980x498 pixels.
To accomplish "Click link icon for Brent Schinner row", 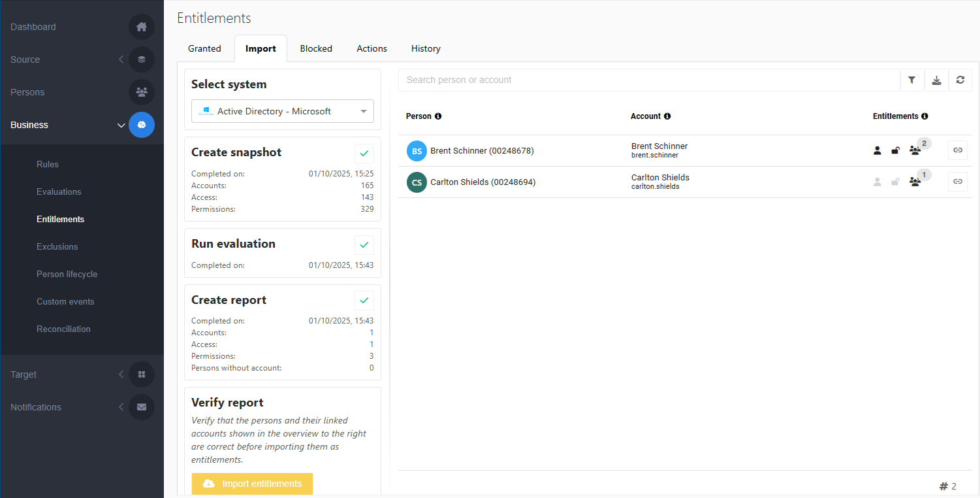I will pos(957,150).
